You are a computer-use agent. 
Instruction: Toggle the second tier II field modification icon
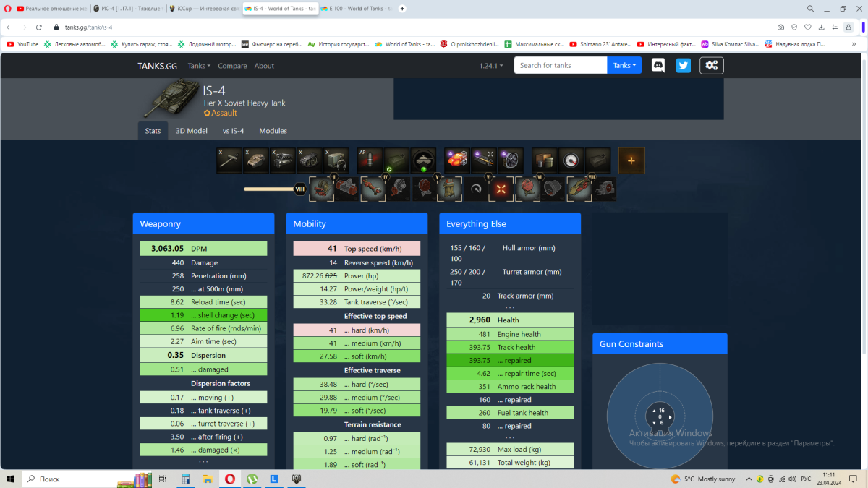point(346,189)
